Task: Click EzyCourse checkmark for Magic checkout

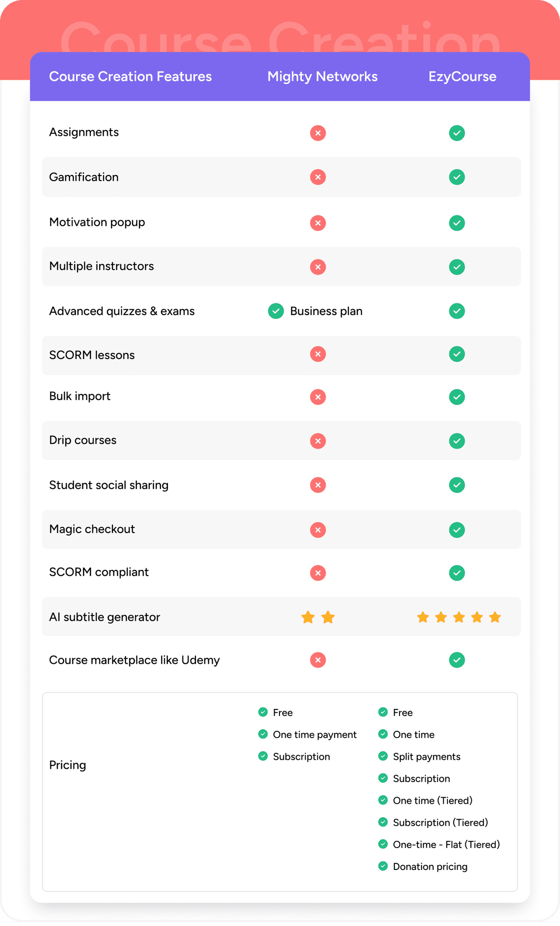Action: pyautogui.click(x=457, y=530)
